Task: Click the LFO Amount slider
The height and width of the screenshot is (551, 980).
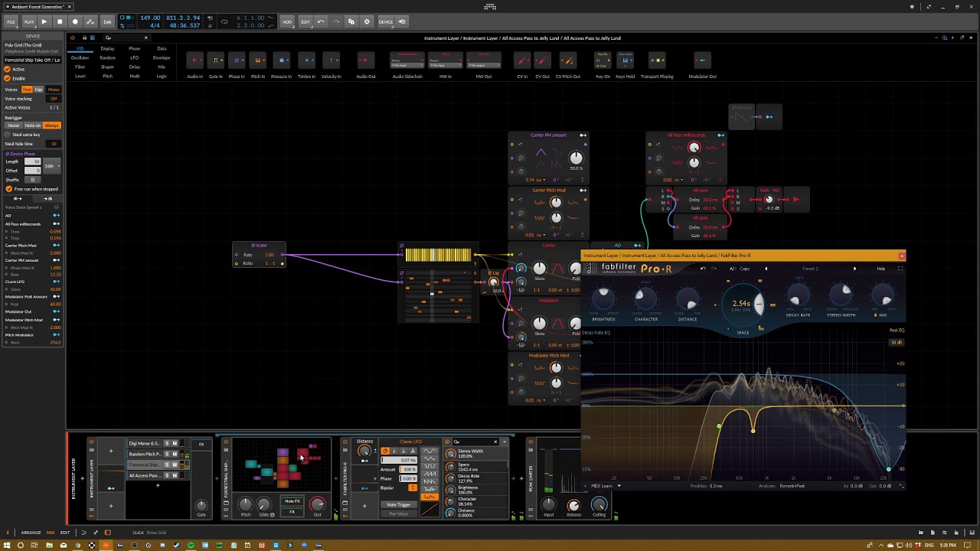Action: [409, 469]
